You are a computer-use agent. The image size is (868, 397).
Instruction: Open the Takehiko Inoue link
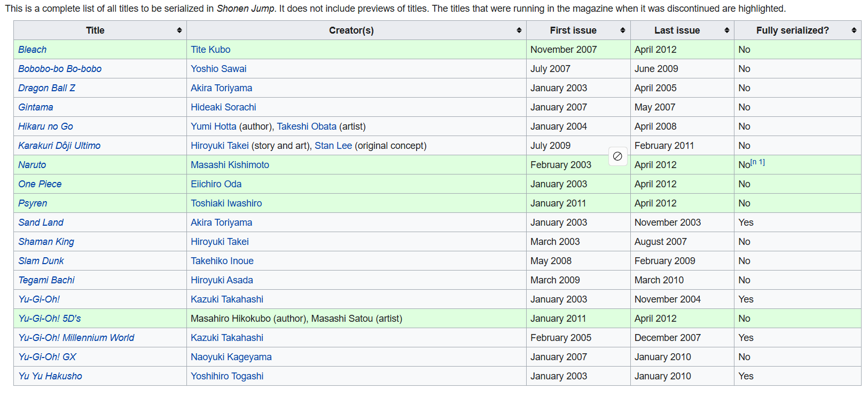click(222, 261)
